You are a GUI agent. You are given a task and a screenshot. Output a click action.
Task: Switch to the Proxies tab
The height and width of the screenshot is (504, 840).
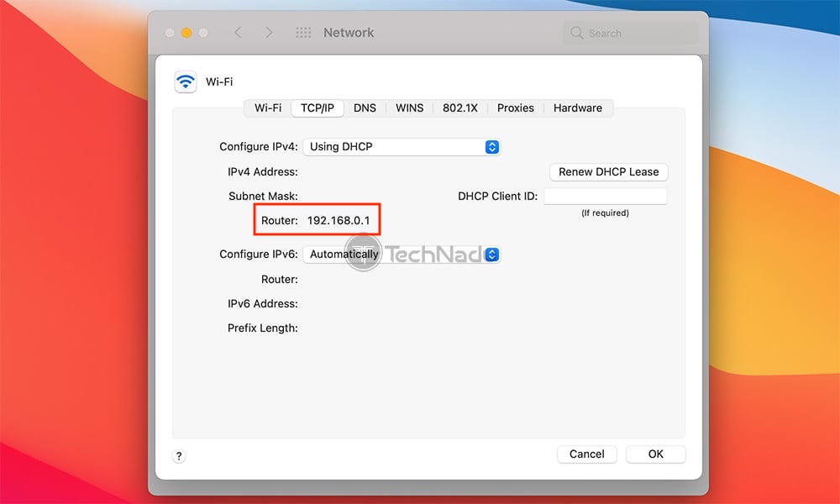pyautogui.click(x=516, y=108)
